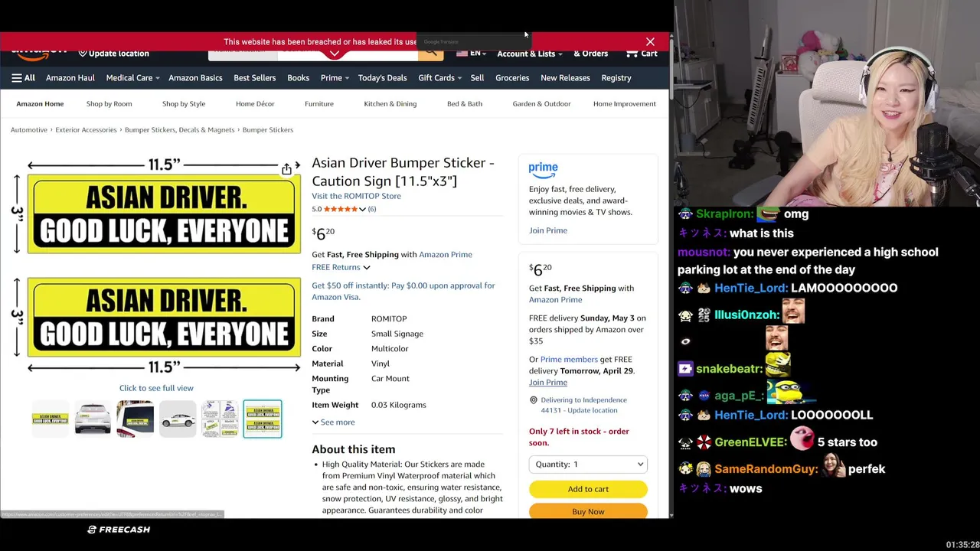Click the orange search magnifier button
The image size is (980, 551).
coord(430,52)
